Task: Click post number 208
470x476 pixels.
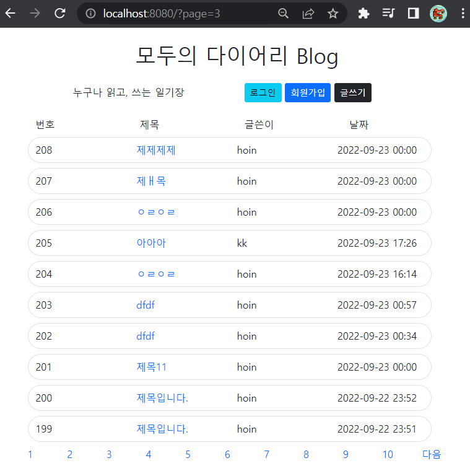Action: (x=44, y=150)
